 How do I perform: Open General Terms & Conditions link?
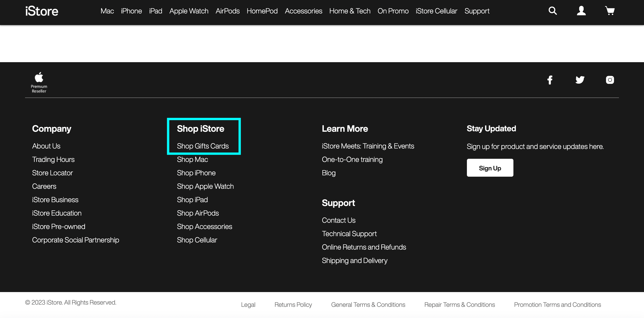pos(368,305)
